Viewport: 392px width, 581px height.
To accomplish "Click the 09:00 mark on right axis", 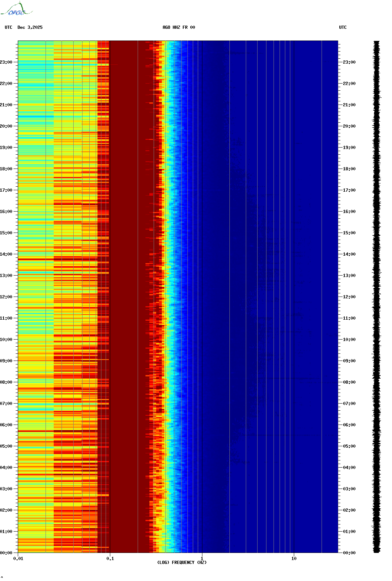I will (x=349, y=361).
